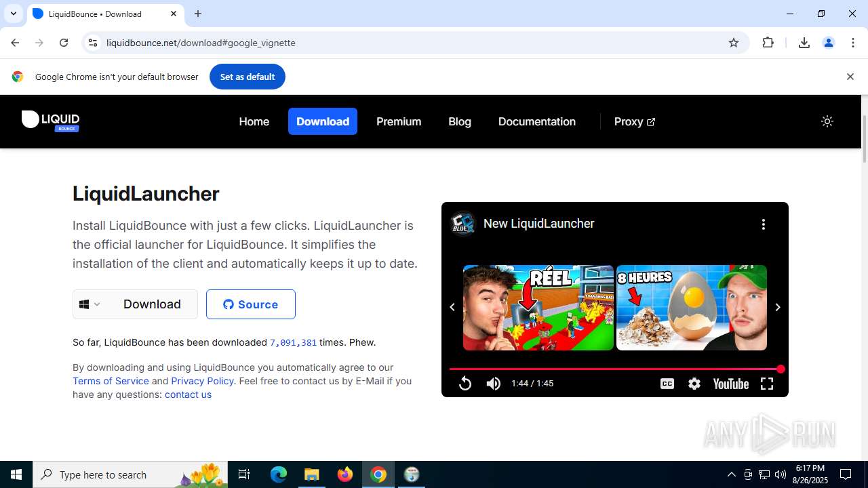Click the Download button for LiquidLauncher

(152, 304)
